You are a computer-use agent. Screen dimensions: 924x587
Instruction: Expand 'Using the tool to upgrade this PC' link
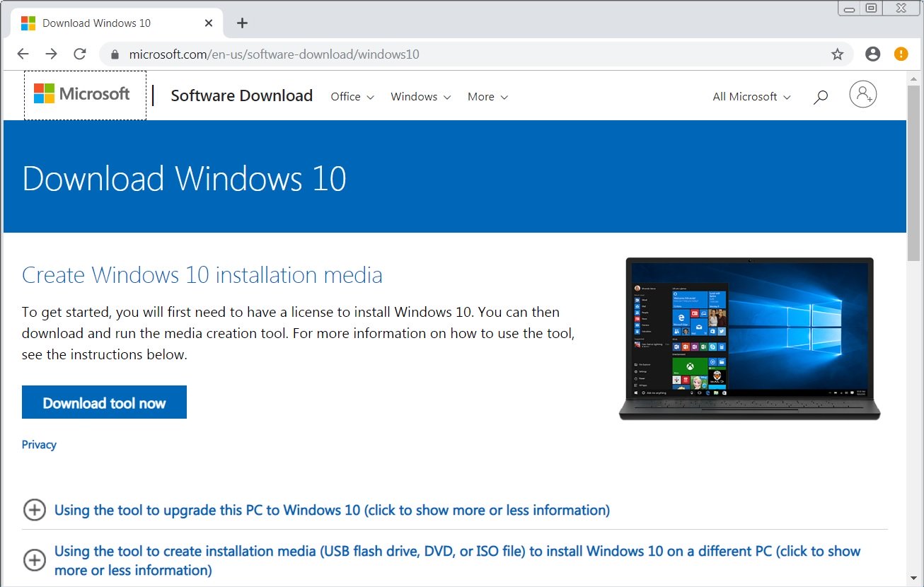point(332,510)
